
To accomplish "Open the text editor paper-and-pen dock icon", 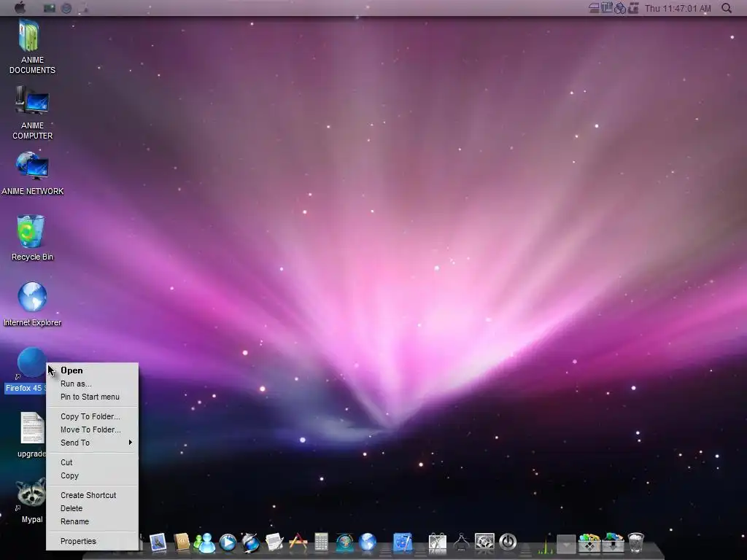I will (x=274, y=542).
